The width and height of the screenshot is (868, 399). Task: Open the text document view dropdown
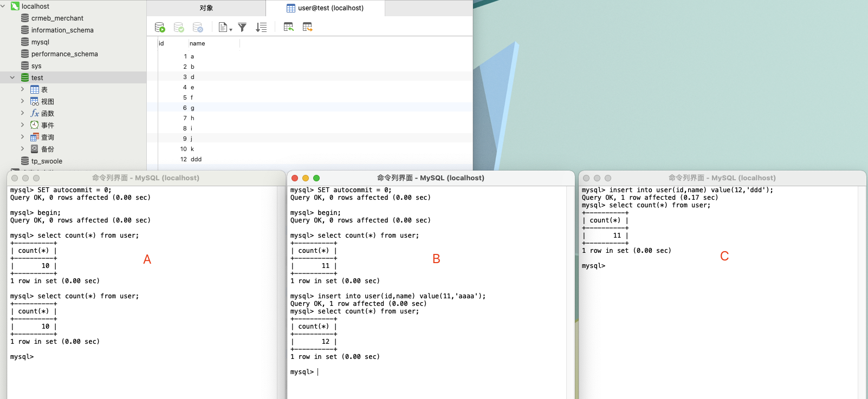225,27
